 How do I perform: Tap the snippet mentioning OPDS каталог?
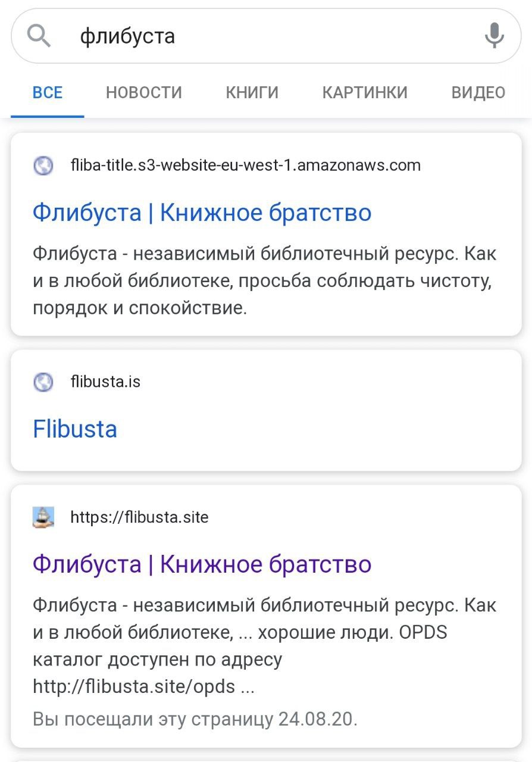tap(265, 646)
